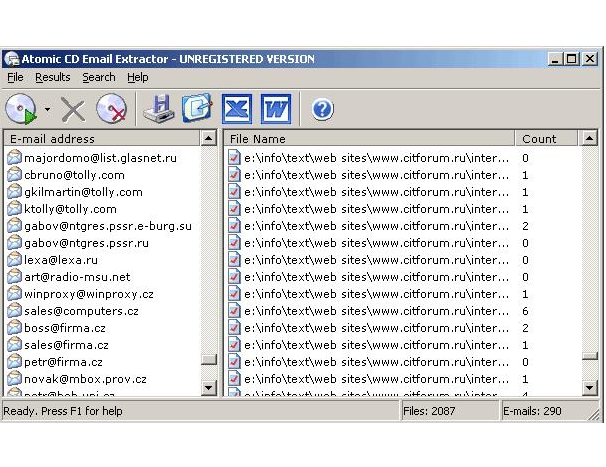Image resolution: width=606 pixels, height=467 pixels.
Task: Select sales@computers.cz
Action: 81,311
